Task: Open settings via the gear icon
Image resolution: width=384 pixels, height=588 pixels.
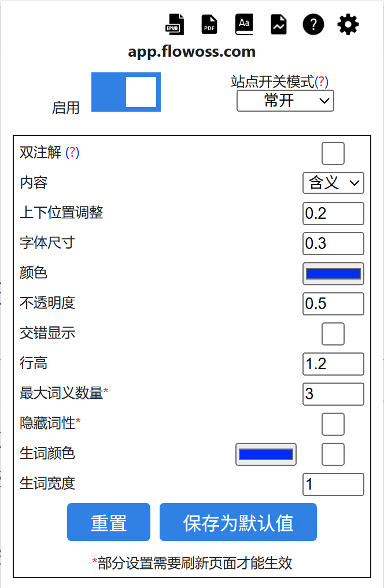Action: tap(348, 24)
